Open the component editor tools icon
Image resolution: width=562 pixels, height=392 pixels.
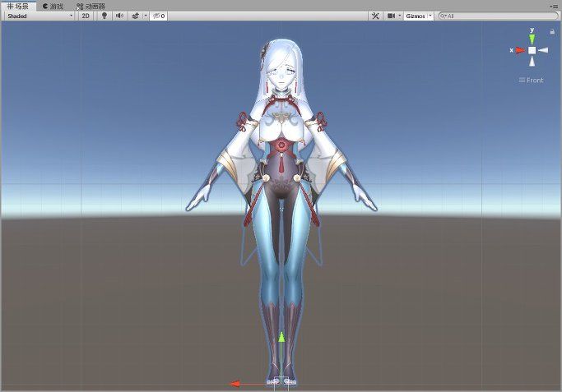coord(375,16)
